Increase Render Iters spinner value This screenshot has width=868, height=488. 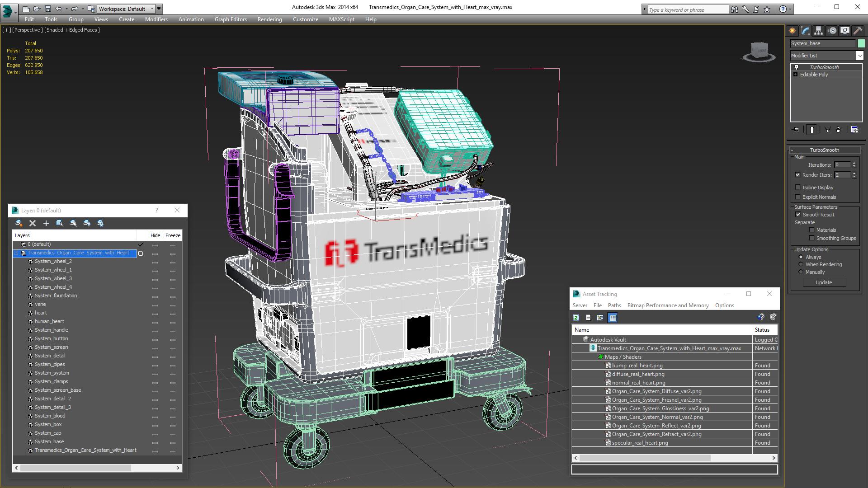(854, 173)
